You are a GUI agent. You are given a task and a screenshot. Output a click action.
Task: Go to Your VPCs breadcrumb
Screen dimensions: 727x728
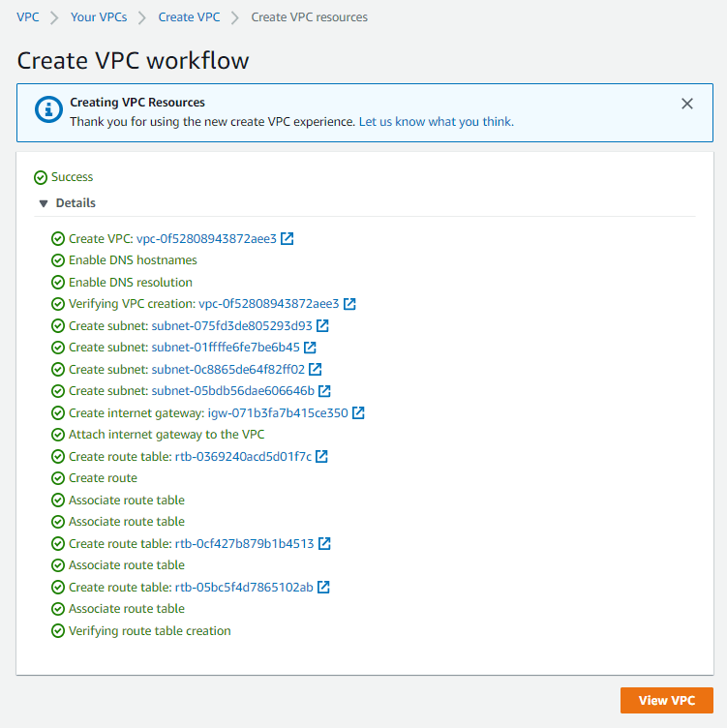pyautogui.click(x=99, y=17)
